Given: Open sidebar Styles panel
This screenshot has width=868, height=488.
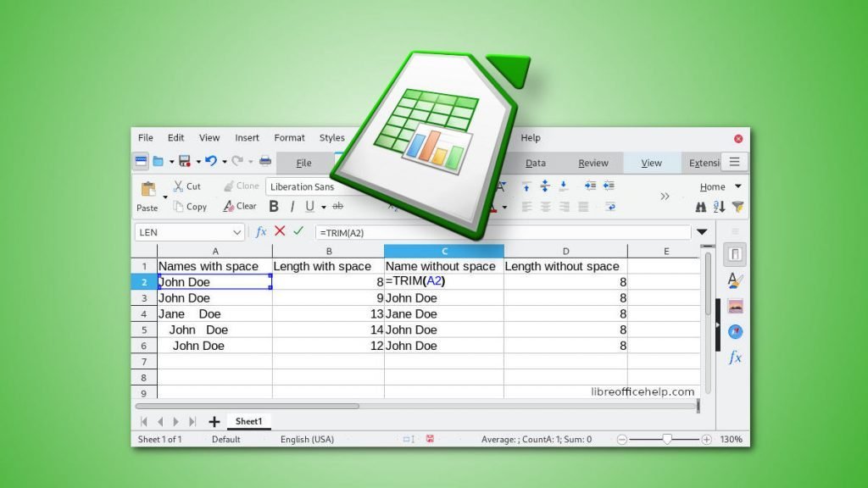Looking at the screenshot, I should (735, 280).
